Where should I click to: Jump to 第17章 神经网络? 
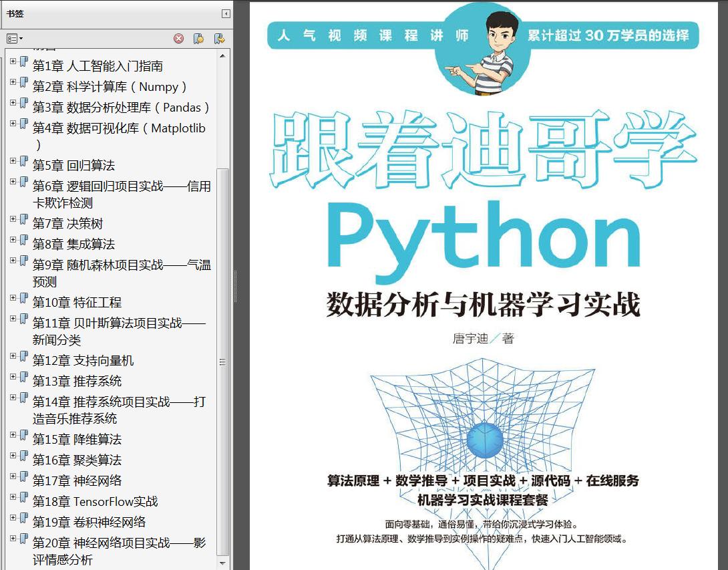pos(77,481)
